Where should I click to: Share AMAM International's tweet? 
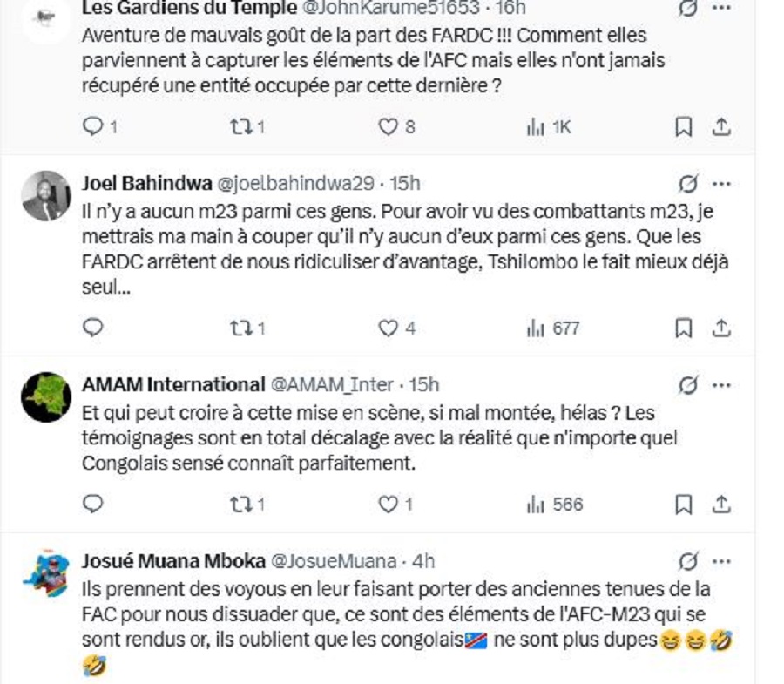coord(721,505)
